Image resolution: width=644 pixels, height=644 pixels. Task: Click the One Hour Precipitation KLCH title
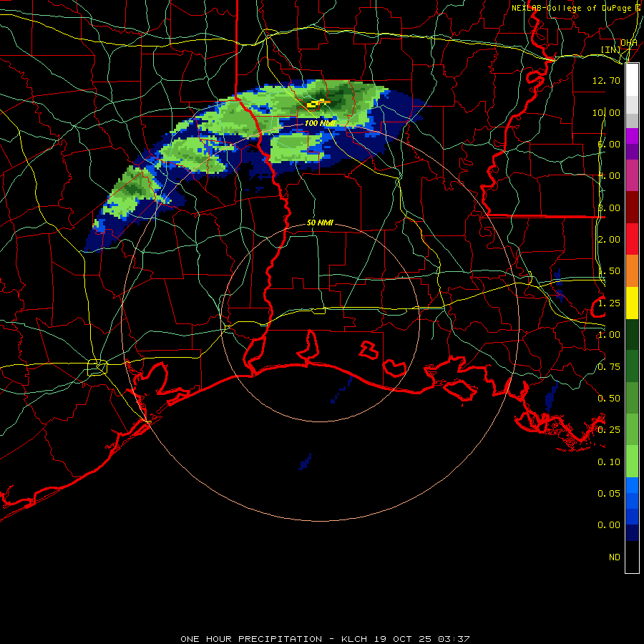(325, 639)
